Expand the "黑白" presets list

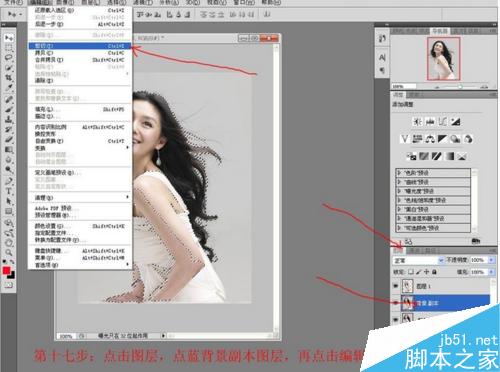click(x=399, y=209)
